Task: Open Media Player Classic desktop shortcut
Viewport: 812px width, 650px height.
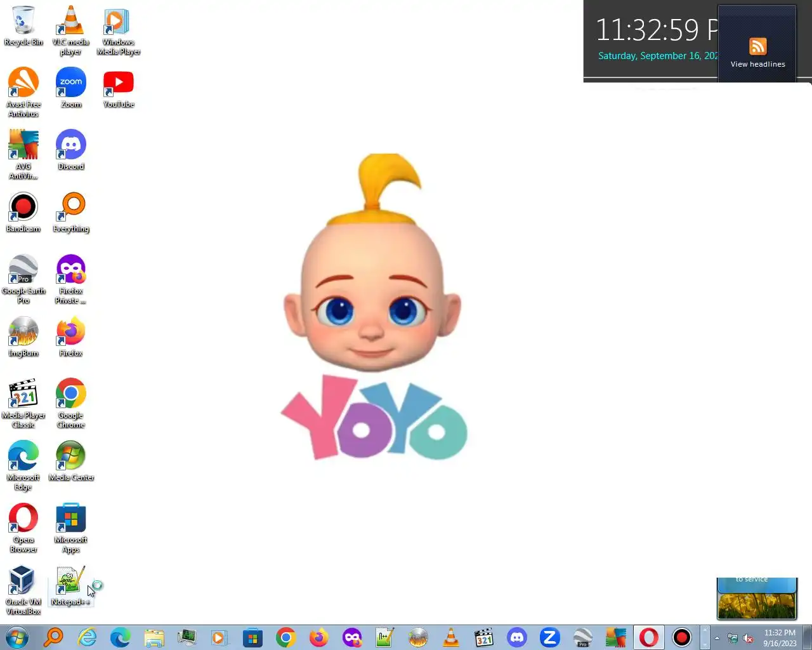Action: click(23, 403)
